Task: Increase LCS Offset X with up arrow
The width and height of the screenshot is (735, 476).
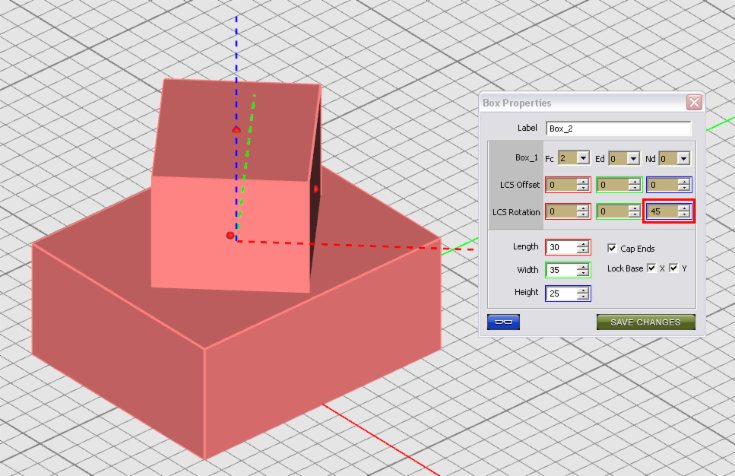Action: point(583,181)
